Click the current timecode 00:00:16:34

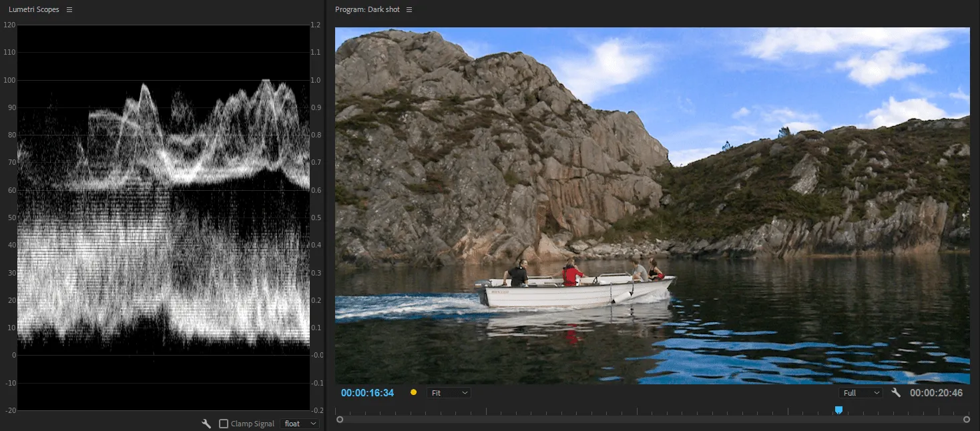coord(367,393)
